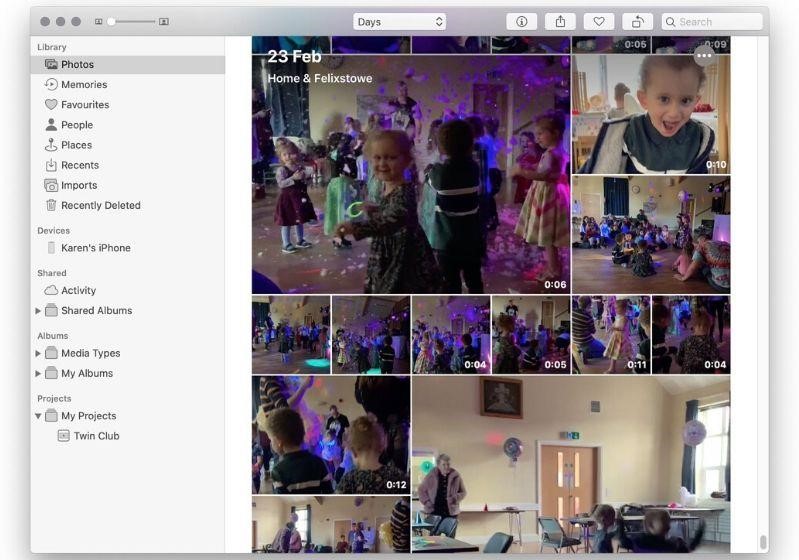Screen dimensions: 799x560
Task: Click the Info toolbar button
Action: click(521, 22)
